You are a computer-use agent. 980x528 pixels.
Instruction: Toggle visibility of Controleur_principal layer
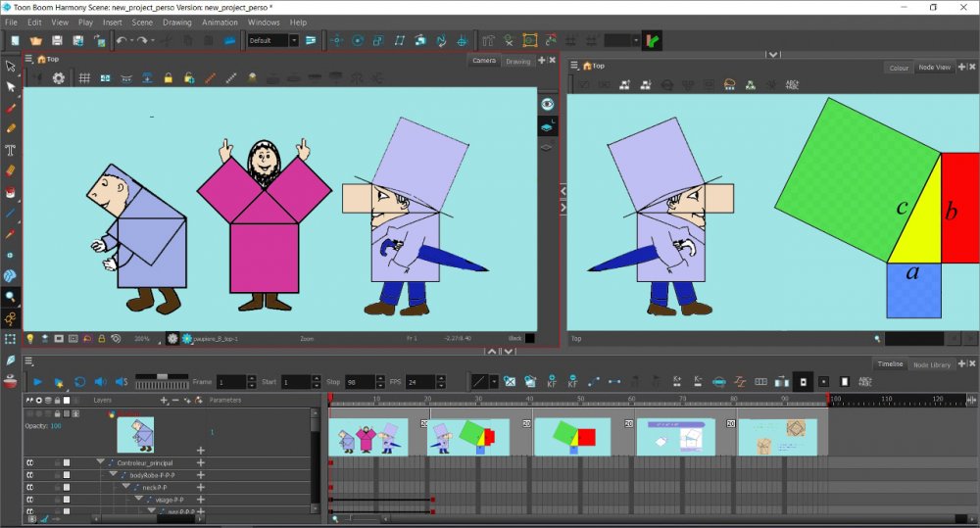30,462
